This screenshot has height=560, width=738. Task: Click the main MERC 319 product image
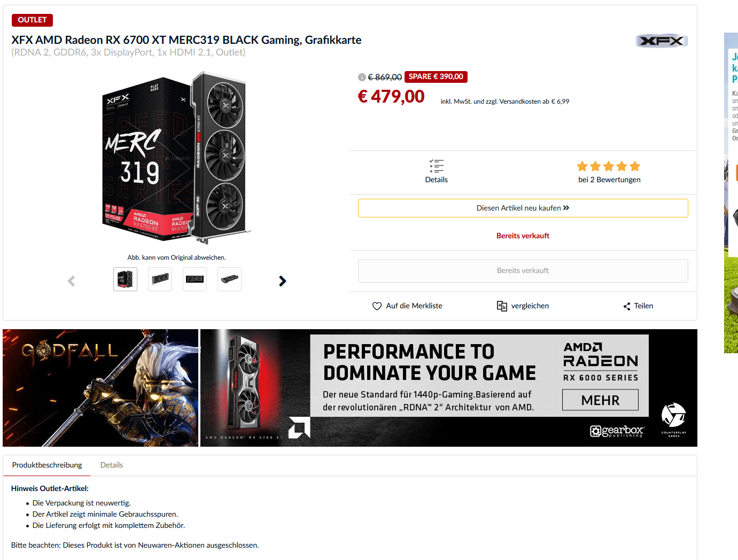[176, 158]
